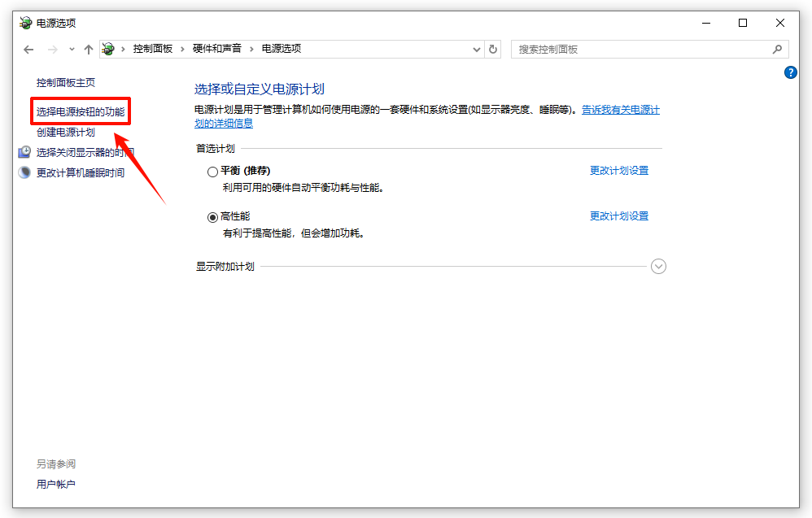Click 更改计划设置 next to 高性能

pyautogui.click(x=619, y=215)
